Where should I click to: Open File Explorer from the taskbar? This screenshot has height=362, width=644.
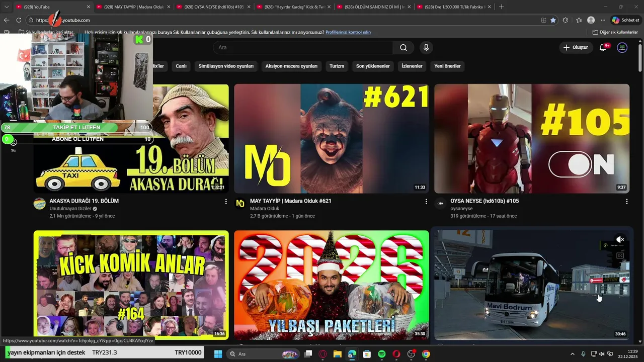337,354
